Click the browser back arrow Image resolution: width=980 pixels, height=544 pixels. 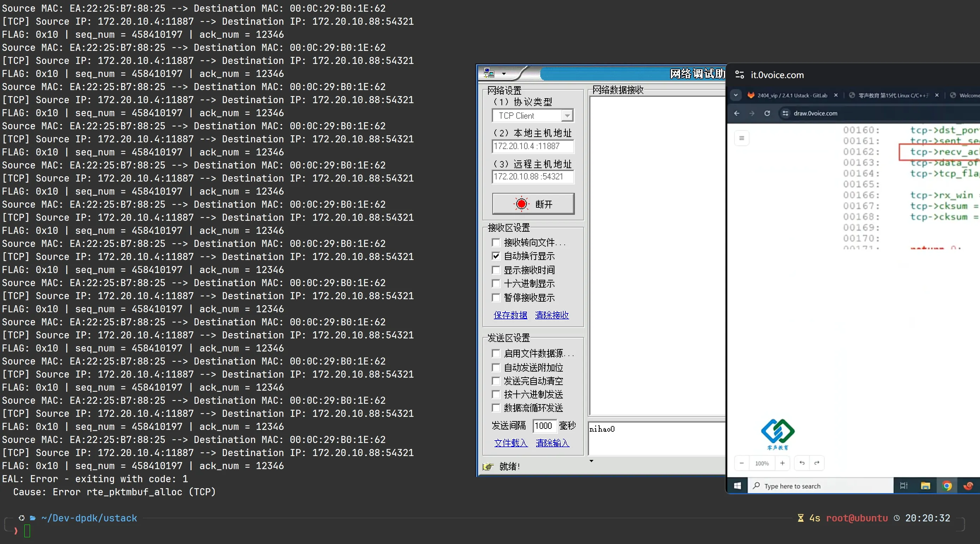click(x=736, y=113)
